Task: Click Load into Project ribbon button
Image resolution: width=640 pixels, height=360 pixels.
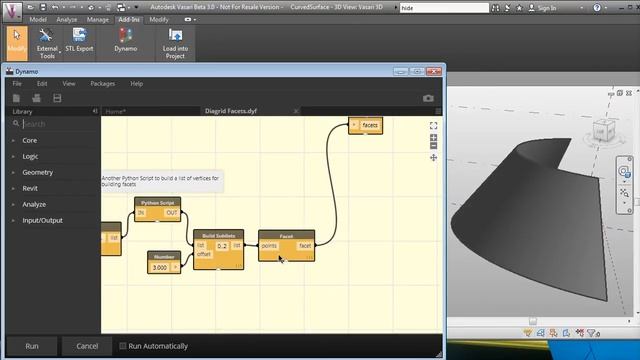Action: click(x=175, y=44)
